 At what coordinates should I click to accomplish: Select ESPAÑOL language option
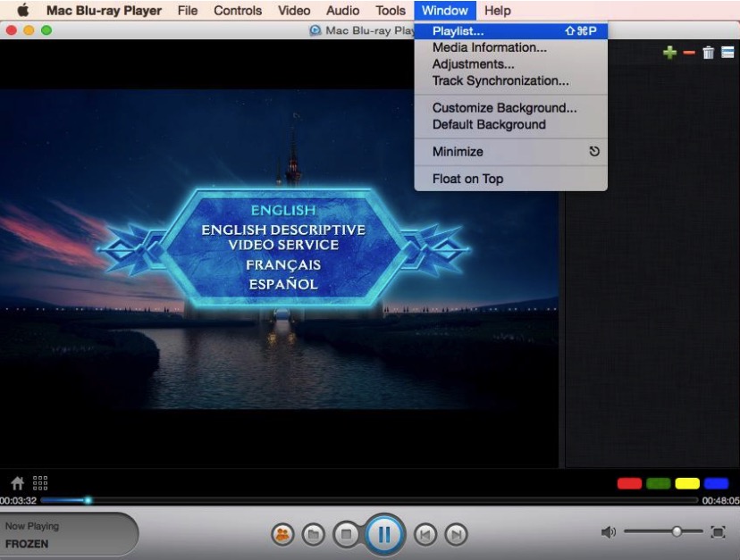283,285
